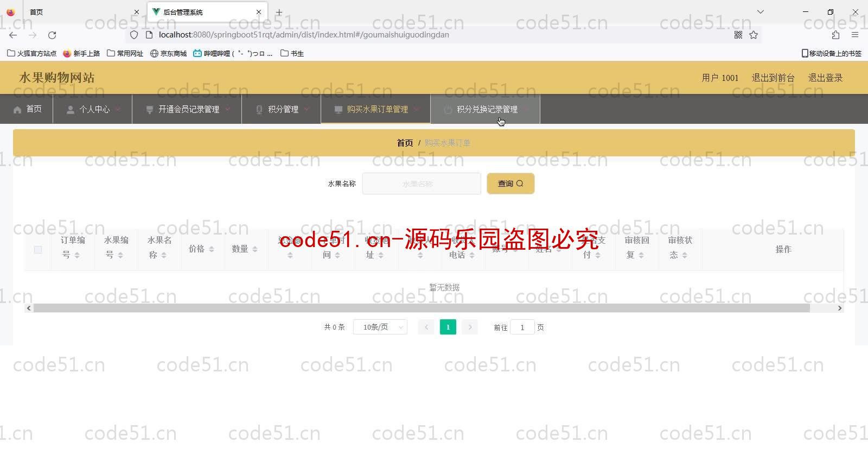Sort by 订单编号 column
Image resolution: width=868 pixels, height=467 pixels.
[x=77, y=255]
